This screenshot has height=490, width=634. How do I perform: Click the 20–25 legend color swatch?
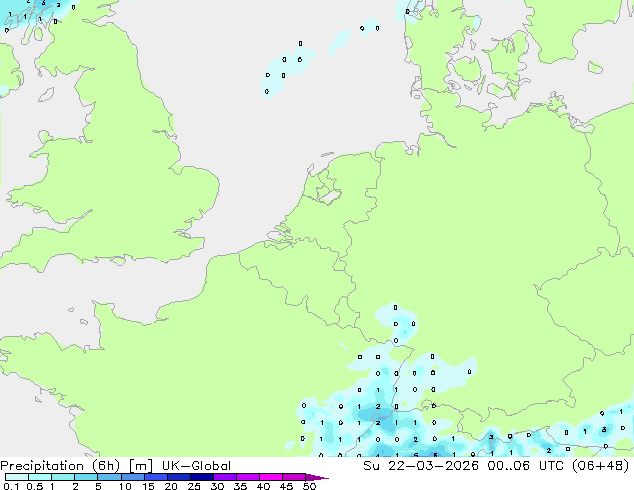(179, 477)
